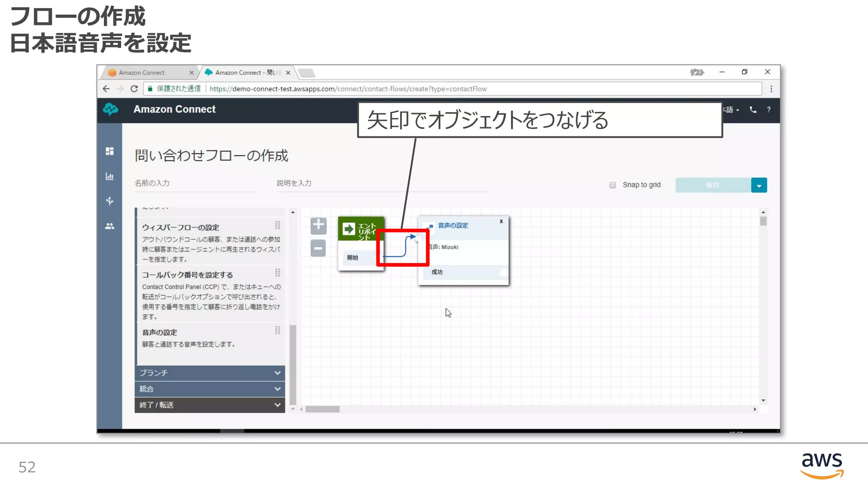Click the 保存 save button
Viewport: 868px width, 488px height.
point(713,185)
